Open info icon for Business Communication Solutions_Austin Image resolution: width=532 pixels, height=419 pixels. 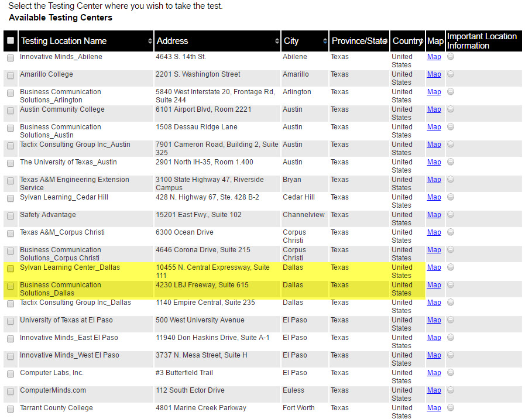click(451, 127)
